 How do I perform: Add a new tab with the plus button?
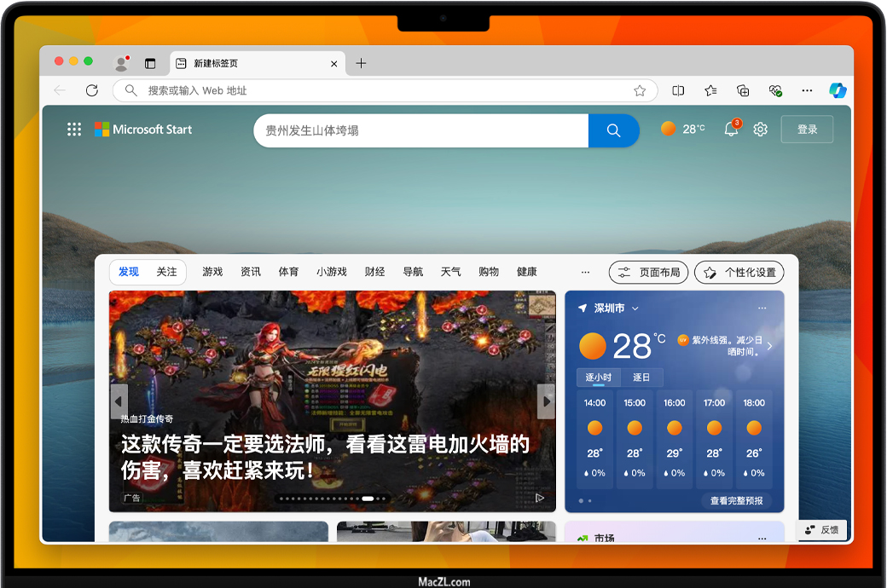pos(361,63)
